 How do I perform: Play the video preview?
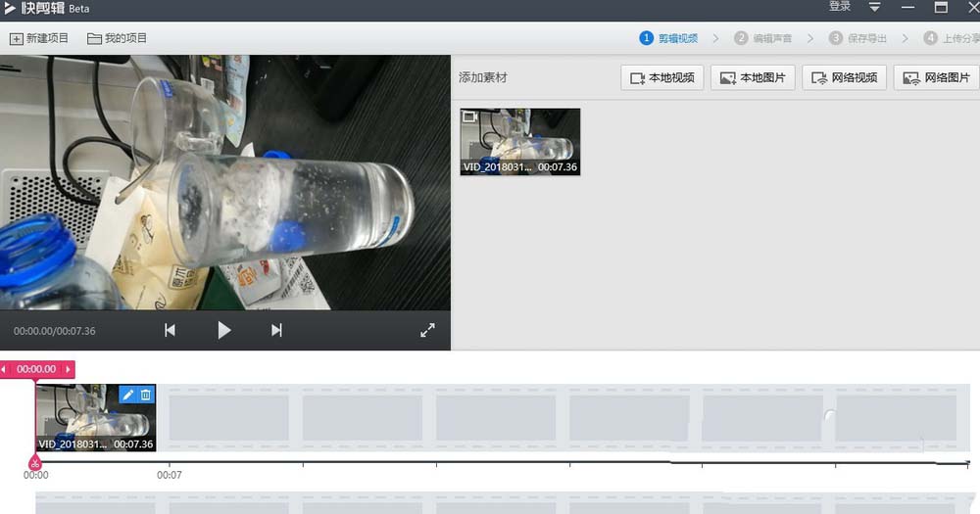[223, 330]
